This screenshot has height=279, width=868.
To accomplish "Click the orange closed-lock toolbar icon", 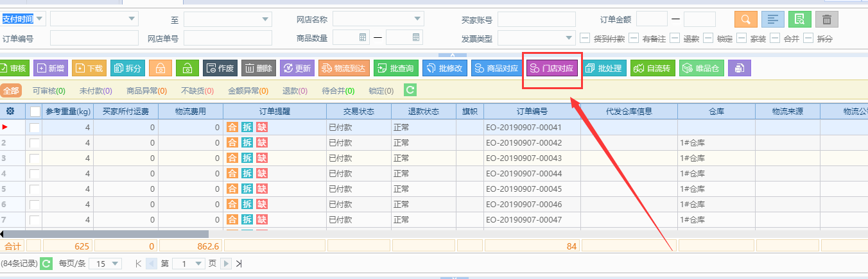I will 161,68.
